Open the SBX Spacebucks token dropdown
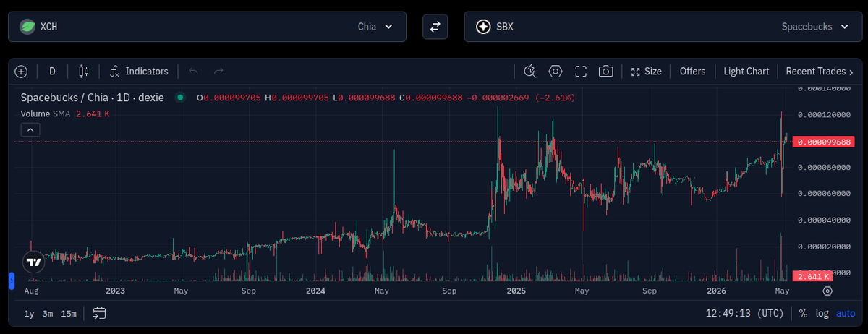Screen dimensions: 868x334 click(662, 27)
